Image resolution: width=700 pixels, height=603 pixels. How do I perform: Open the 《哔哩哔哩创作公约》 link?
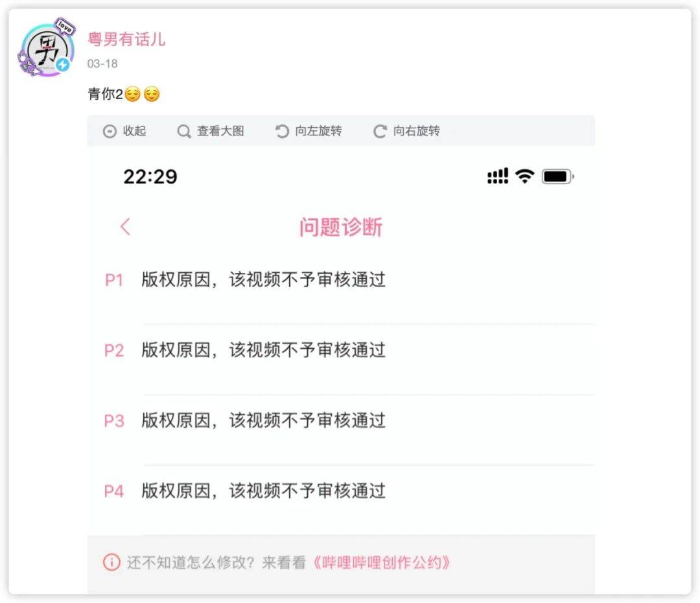[x=381, y=562]
